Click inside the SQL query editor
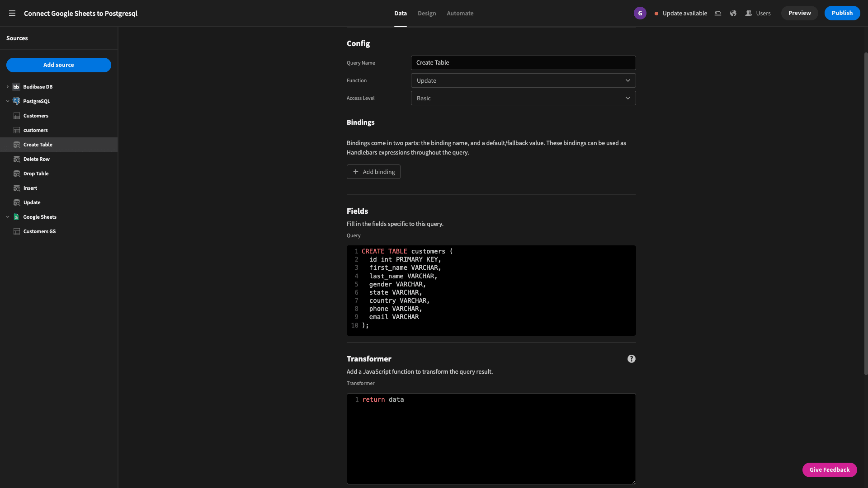 click(491, 291)
